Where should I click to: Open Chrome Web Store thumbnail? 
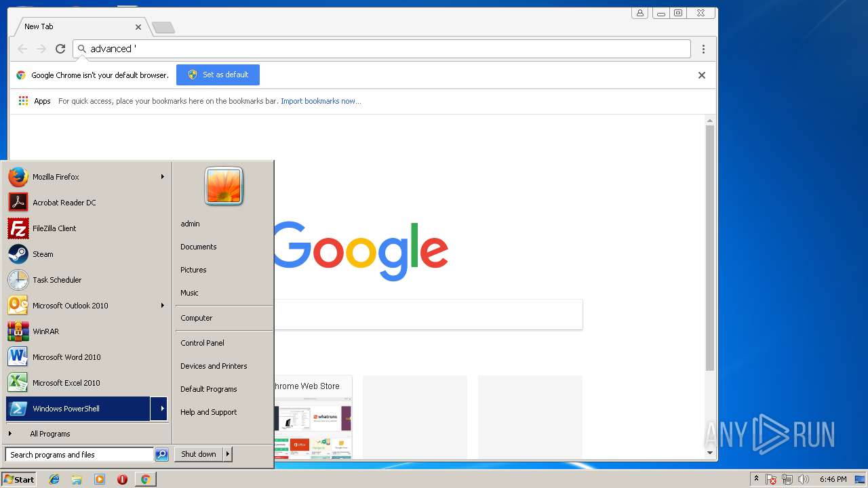(313, 417)
